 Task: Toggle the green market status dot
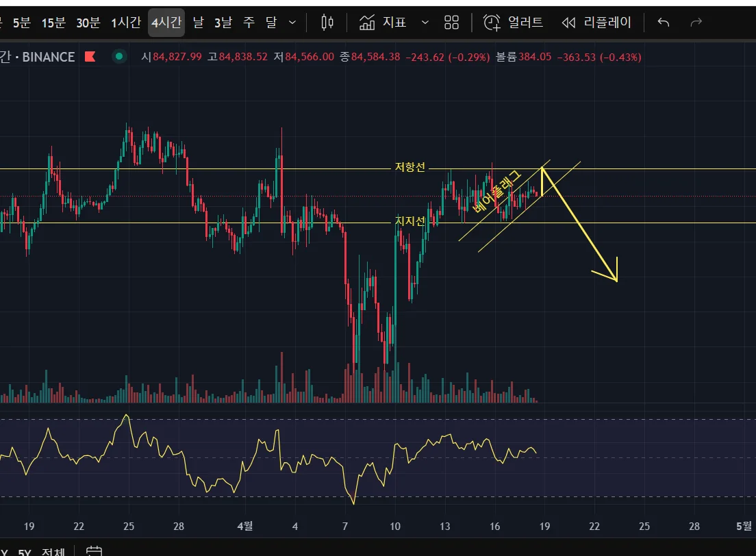tap(119, 56)
